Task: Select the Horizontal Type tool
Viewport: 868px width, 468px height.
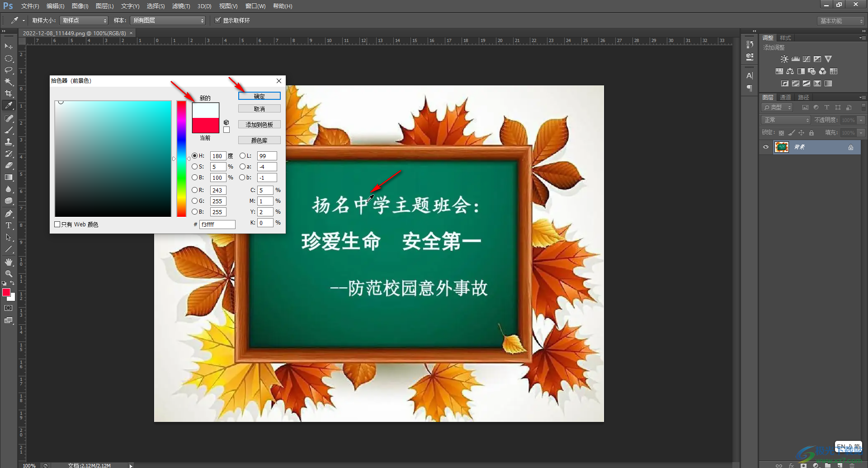Action: coord(9,225)
